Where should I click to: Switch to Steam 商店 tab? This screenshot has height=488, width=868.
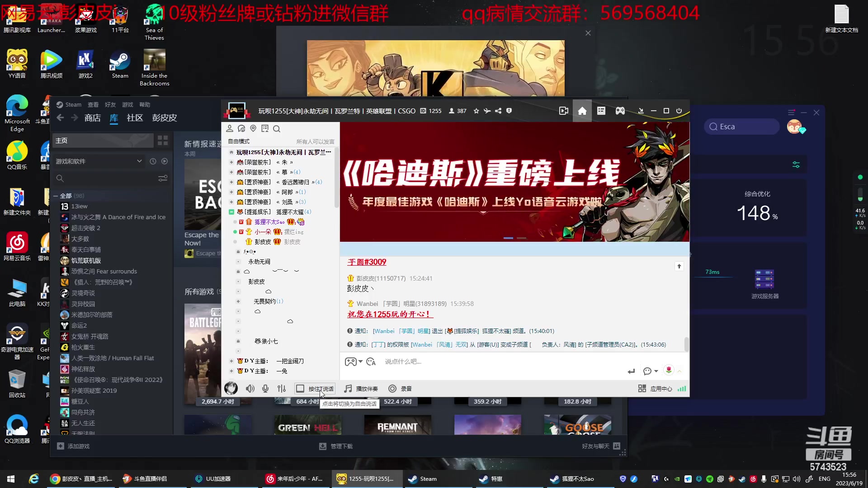click(x=93, y=118)
